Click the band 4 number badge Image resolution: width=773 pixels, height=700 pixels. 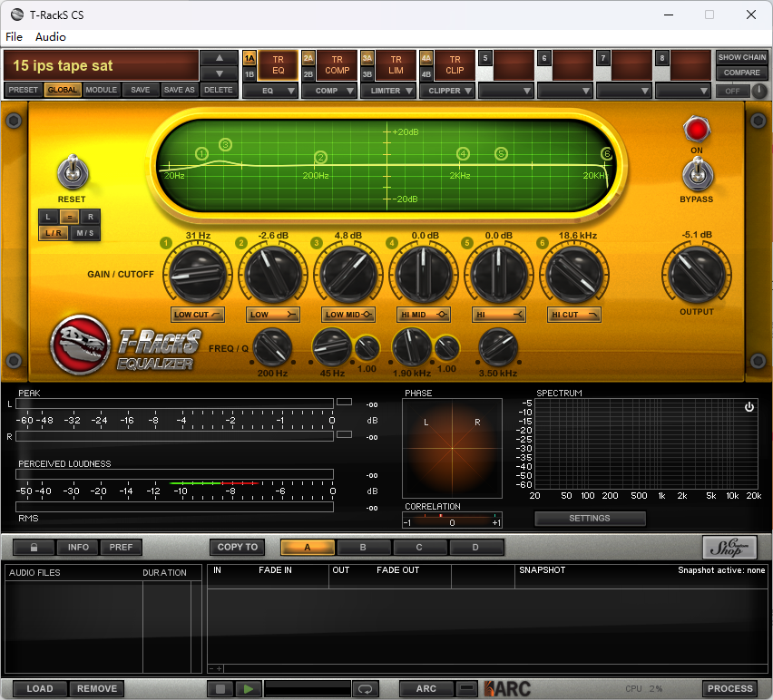click(392, 243)
